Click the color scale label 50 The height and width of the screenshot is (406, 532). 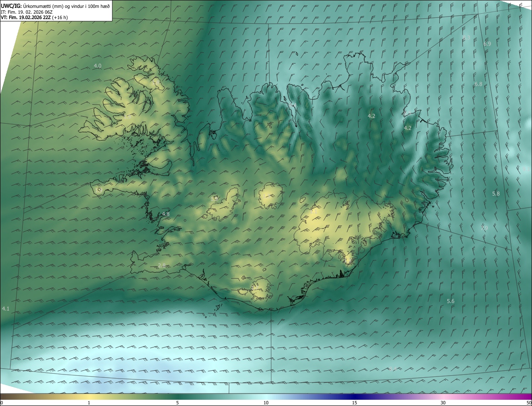[529, 403]
